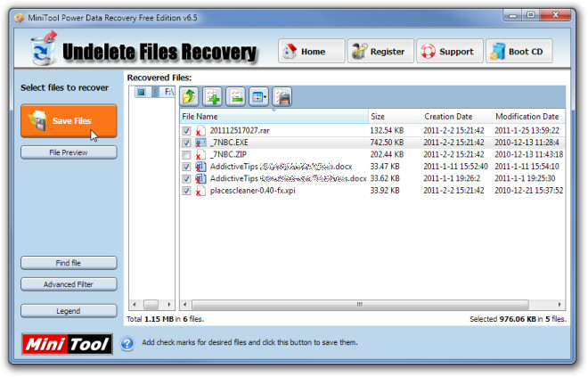Click the File Preview button
This screenshot has width=588, height=377.
click(69, 152)
